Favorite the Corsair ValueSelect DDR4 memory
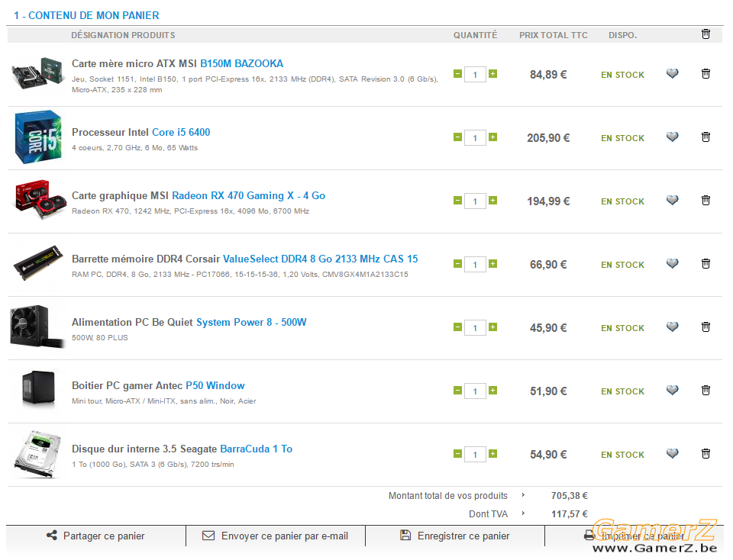 click(x=672, y=264)
